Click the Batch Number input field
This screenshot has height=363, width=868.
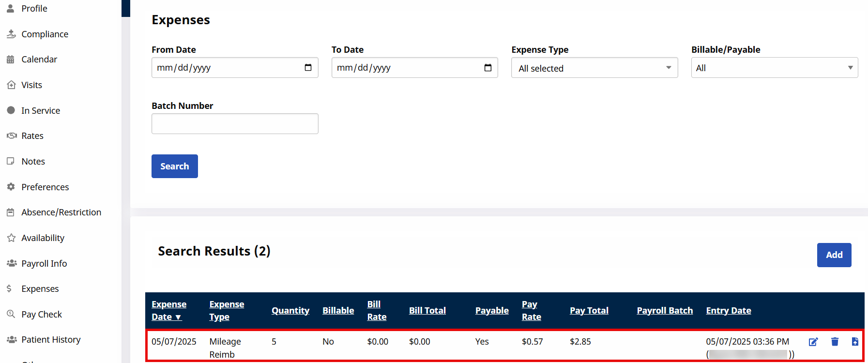pyautogui.click(x=235, y=124)
